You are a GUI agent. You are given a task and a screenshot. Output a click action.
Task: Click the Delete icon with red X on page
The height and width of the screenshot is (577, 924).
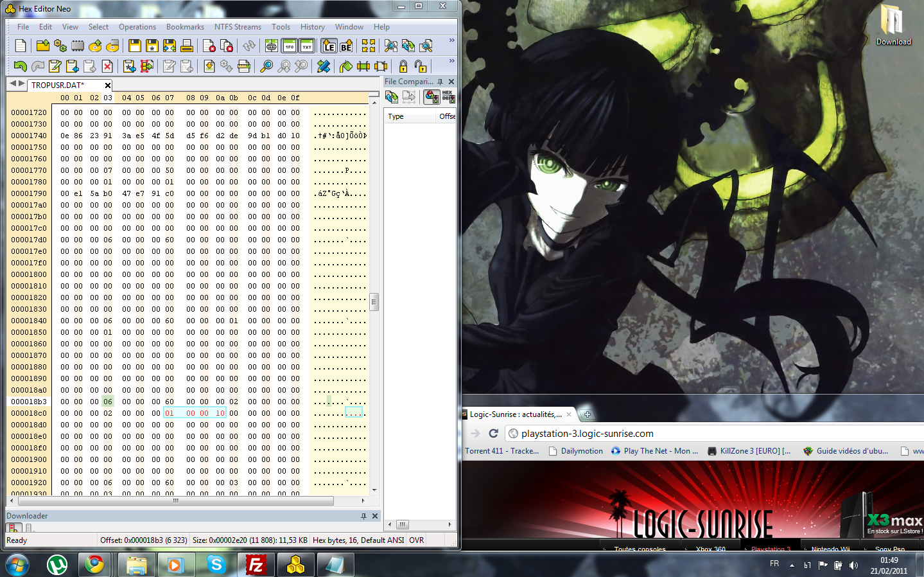tap(107, 66)
